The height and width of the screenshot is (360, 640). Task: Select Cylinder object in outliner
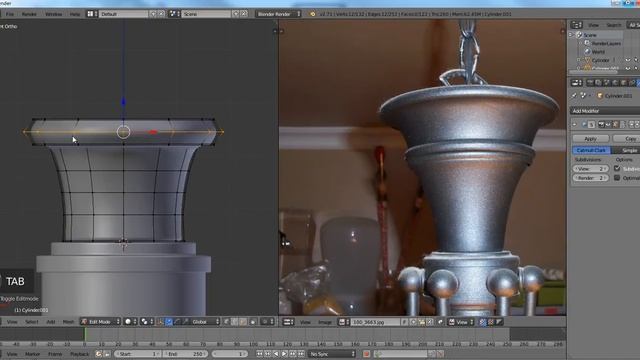pos(600,60)
